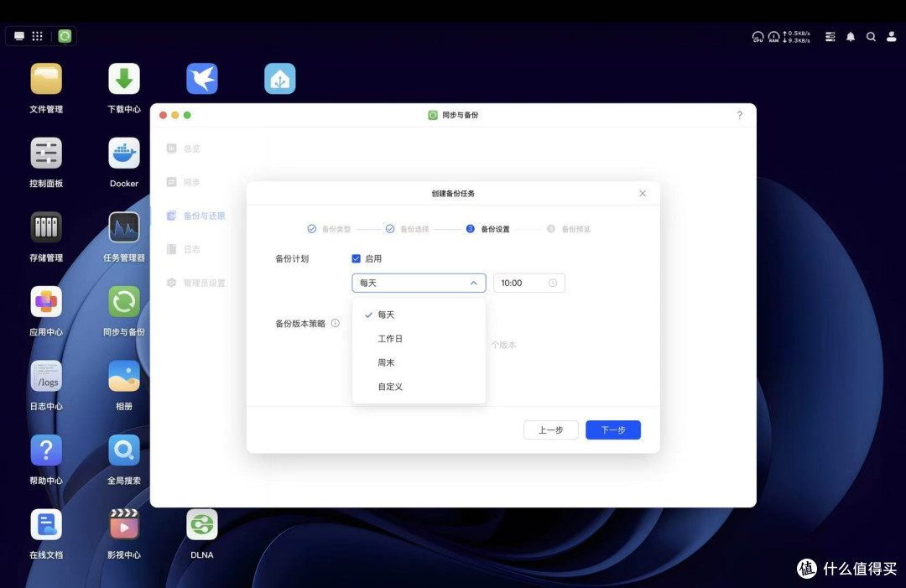Click the 备份类型 wizard step
906x588 pixels.
(x=329, y=229)
